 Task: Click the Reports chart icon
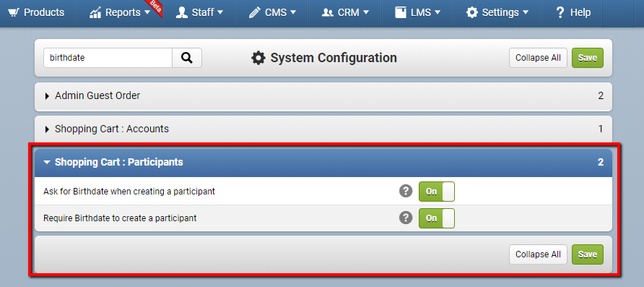(x=95, y=13)
